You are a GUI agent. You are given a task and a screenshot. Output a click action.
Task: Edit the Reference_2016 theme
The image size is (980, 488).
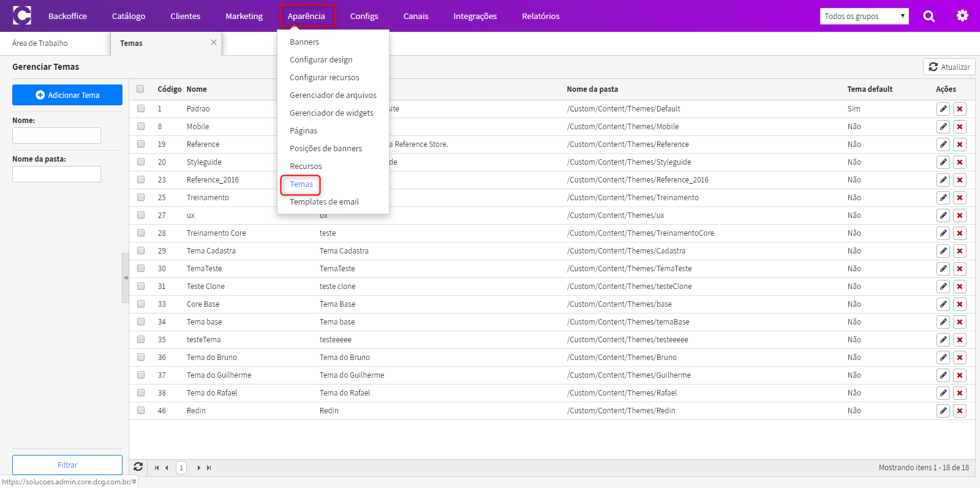click(x=943, y=180)
